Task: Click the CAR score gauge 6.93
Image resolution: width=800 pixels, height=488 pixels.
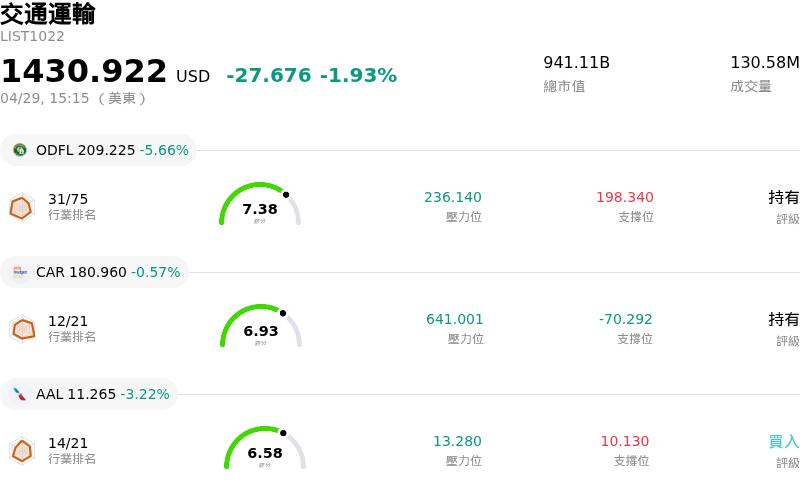Action: pos(261,329)
